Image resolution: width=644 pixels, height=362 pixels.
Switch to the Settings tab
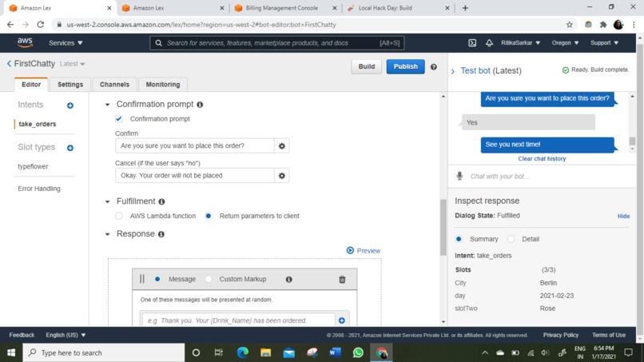point(70,84)
